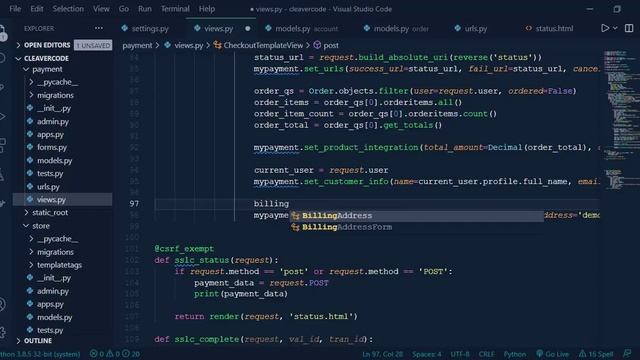Place cursor on line 97 billing text

[271, 203]
